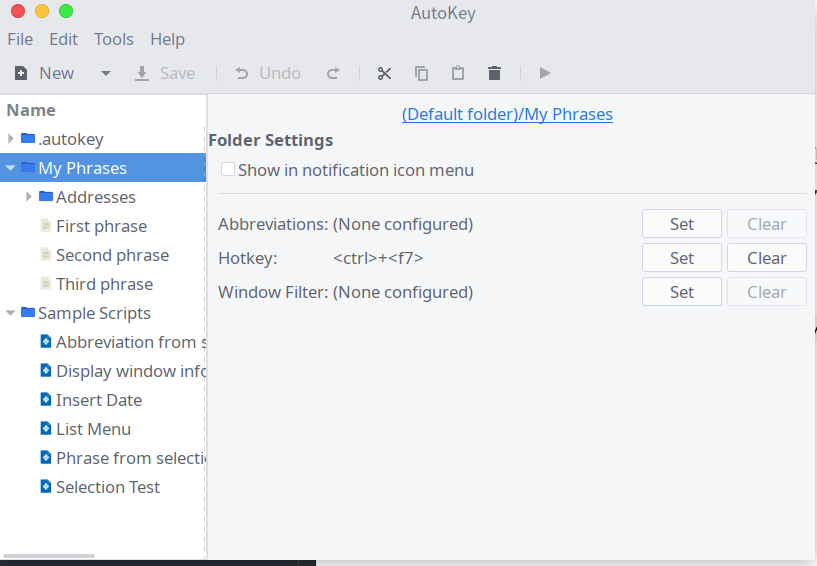Image resolution: width=817 pixels, height=566 pixels.
Task: Click Clear button for Window Filter
Action: [766, 292]
